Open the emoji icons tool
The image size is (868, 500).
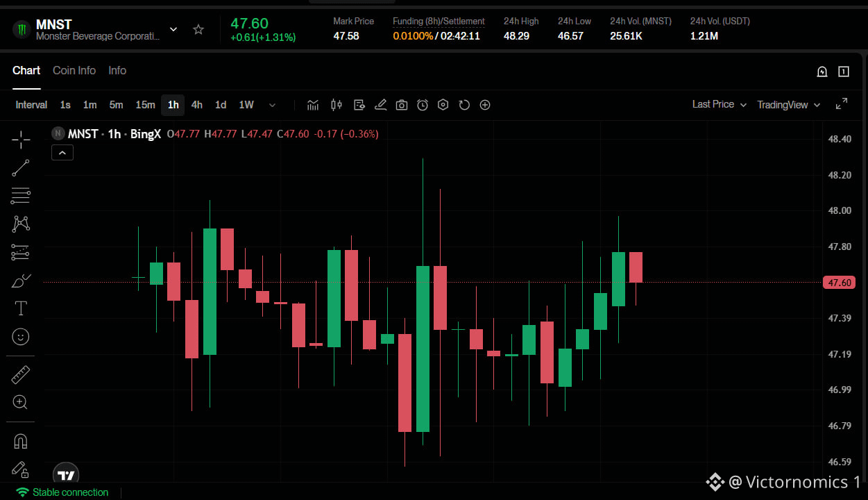point(21,337)
